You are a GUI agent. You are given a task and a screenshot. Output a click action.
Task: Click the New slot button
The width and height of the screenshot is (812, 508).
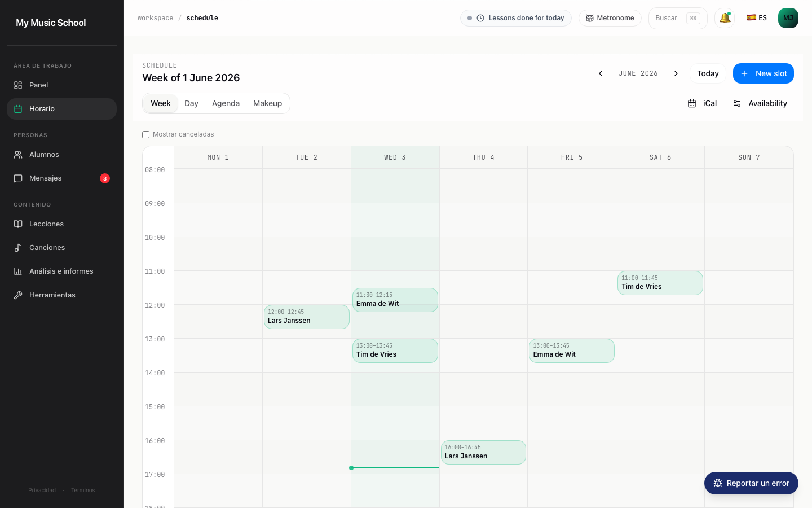coord(764,73)
